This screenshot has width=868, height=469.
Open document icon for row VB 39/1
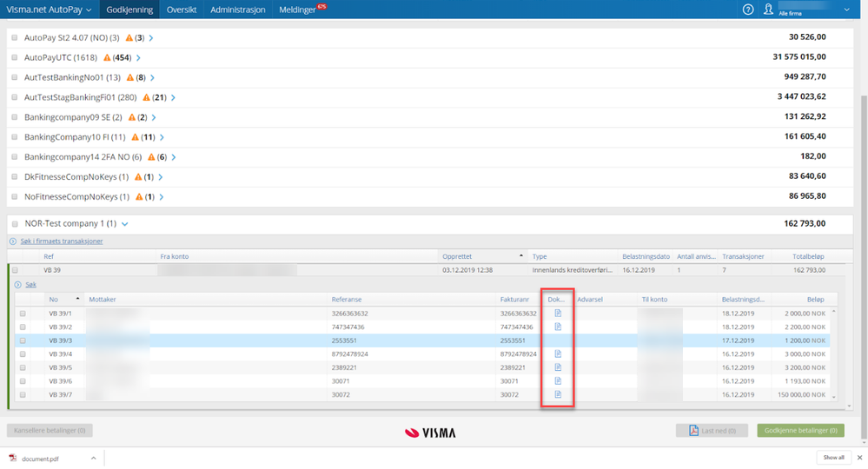[558, 313]
